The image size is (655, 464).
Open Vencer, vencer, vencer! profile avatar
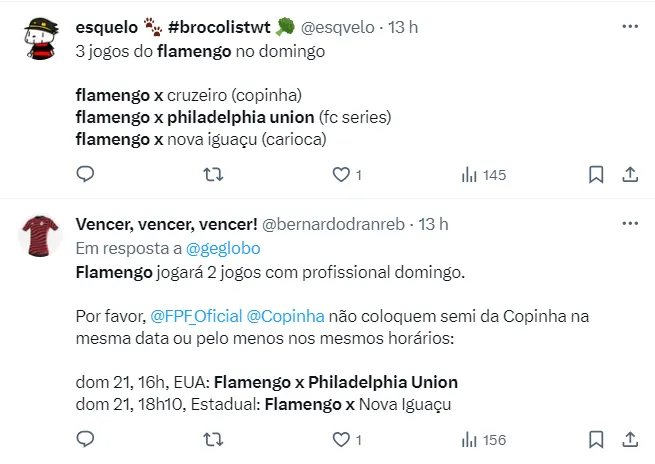[41, 236]
